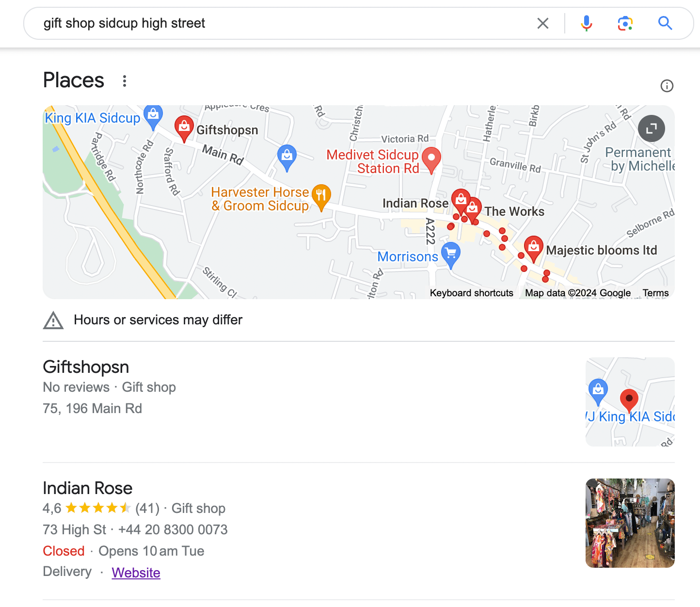The height and width of the screenshot is (607, 700).
Task: Open the Indian Rose Website link
Action: pos(136,573)
